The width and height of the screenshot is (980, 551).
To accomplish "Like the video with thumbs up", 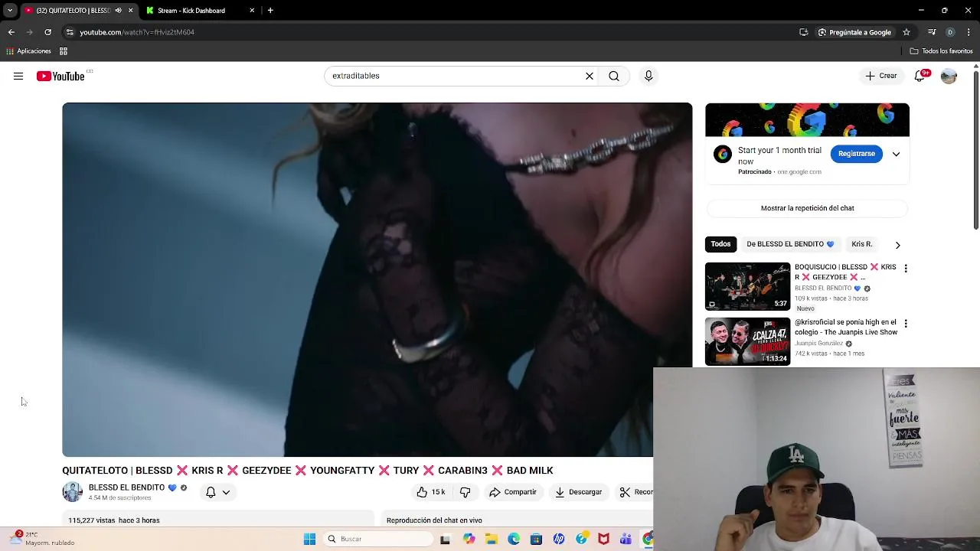I will (x=431, y=492).
